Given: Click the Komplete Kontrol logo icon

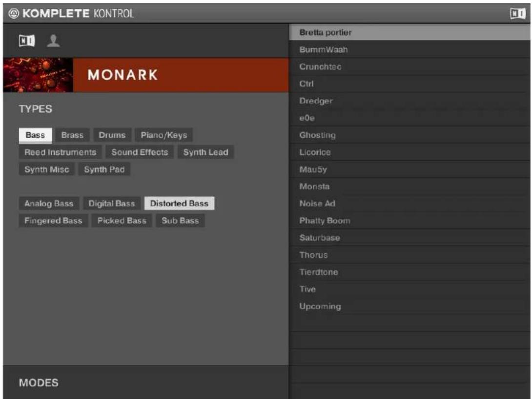Looking at the screenshot, I should point(14,14).
